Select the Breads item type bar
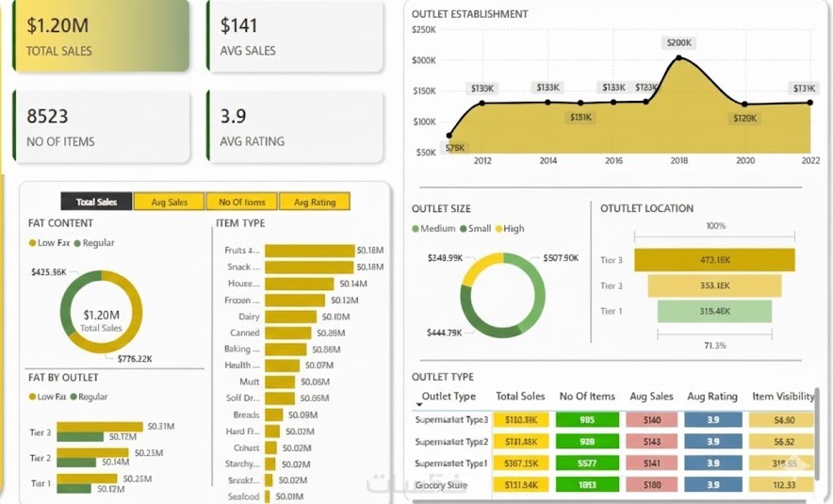Viewport: 833px width, 504px height. pyautogui.click(x=274, y=415)
